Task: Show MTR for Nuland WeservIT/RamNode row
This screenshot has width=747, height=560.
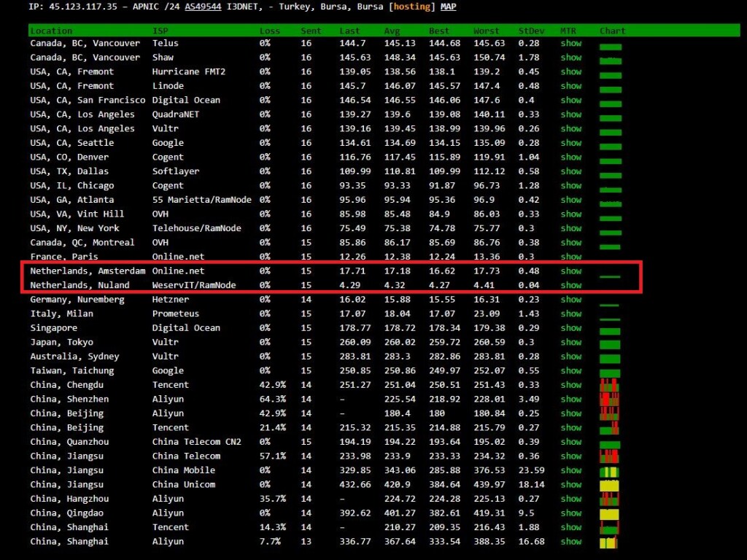Action: point(570,285)
